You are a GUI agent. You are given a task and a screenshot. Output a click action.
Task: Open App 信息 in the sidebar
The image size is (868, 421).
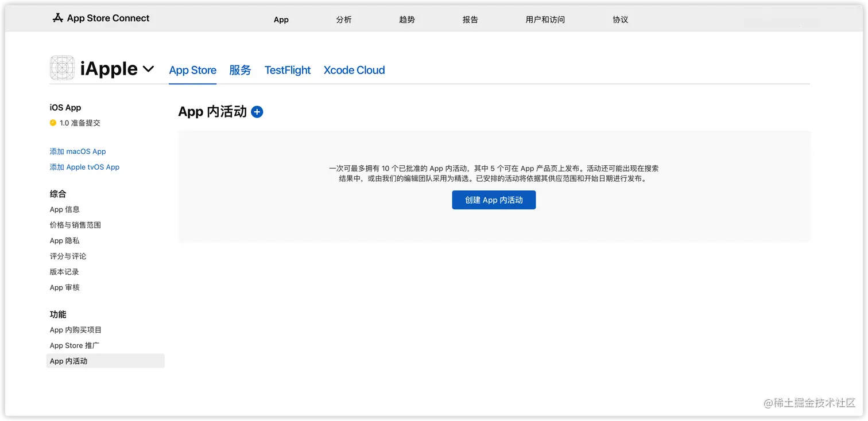click(x=65, y=209)
